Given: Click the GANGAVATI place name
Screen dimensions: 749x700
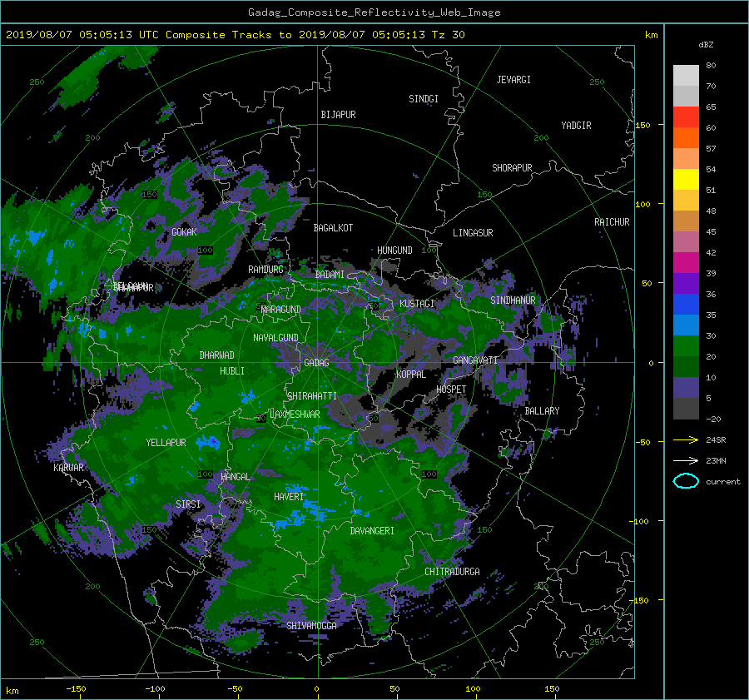Looking at the screenshot, I should pyautogui.click(x=475, y=360).
